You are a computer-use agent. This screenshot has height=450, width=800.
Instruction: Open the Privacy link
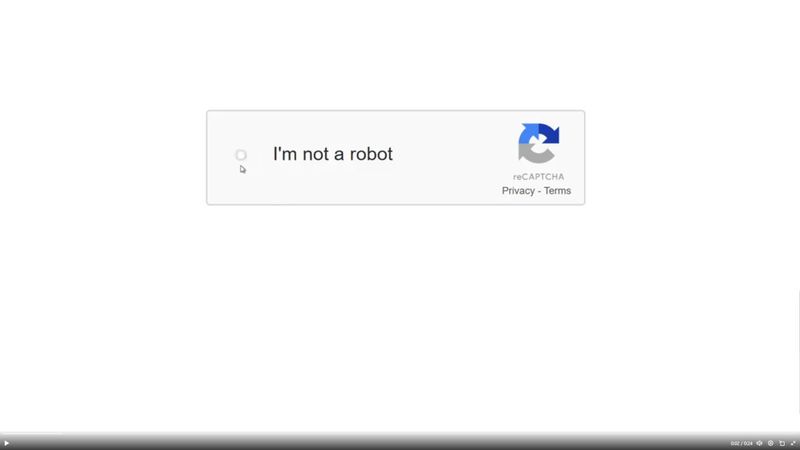tap(518, 191)
